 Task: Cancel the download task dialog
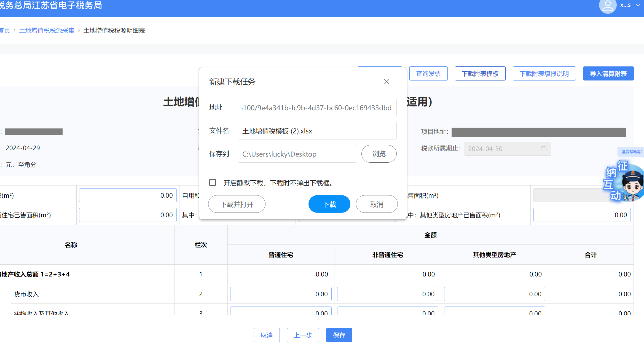coord(376,204)
